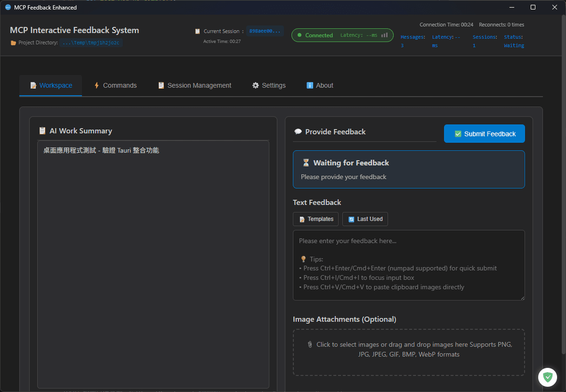Click the notepad icon on Workspace tab
The height and width of the screenshot is (392, 566).
coord(33,85)
